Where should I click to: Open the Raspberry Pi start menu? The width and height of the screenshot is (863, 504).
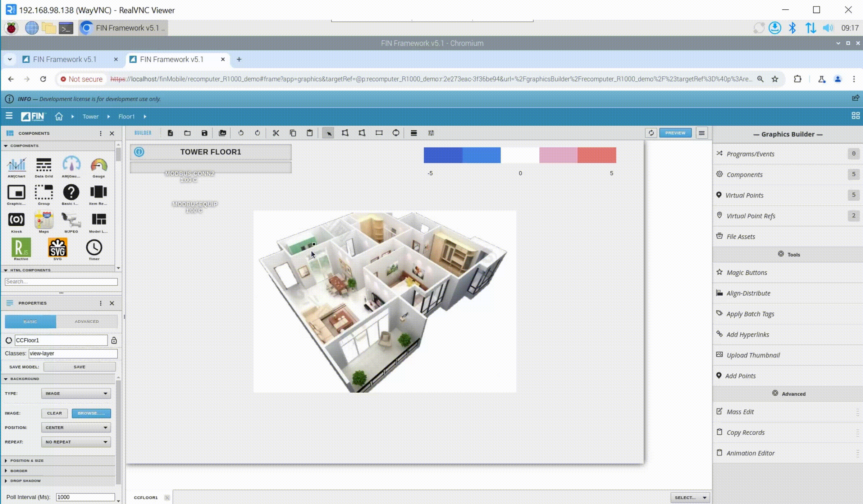tap(11, 28)
